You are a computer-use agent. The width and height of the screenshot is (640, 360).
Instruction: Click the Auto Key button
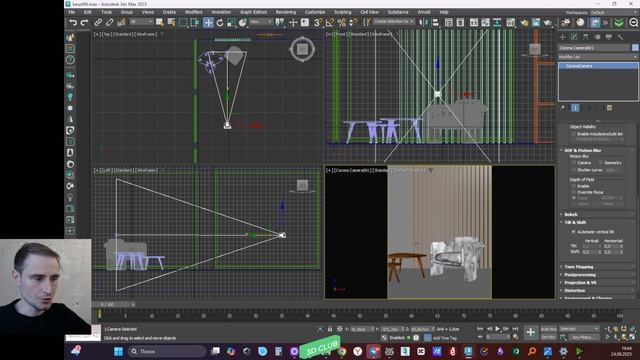[x=549, y=329]
